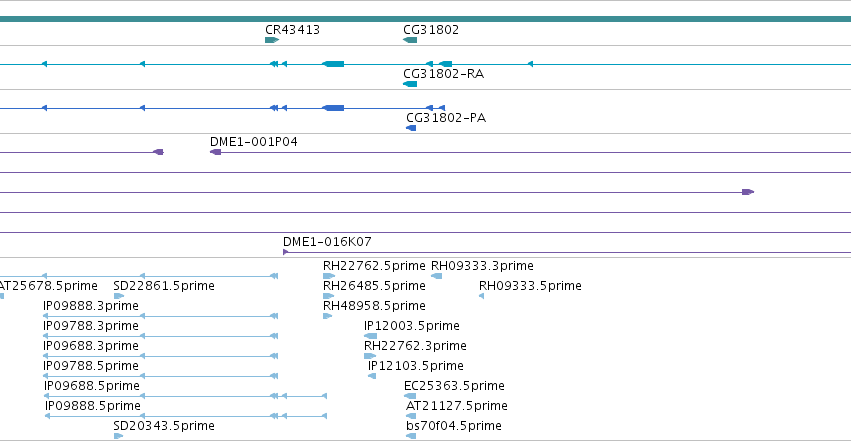Click the CG31802 teal gene arrow
The image size is (851, 441).
(x=410, y=40)
